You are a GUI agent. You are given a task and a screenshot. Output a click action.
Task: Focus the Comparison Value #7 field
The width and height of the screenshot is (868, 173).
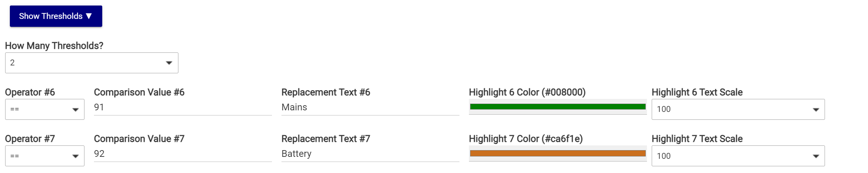click(182, 154)
